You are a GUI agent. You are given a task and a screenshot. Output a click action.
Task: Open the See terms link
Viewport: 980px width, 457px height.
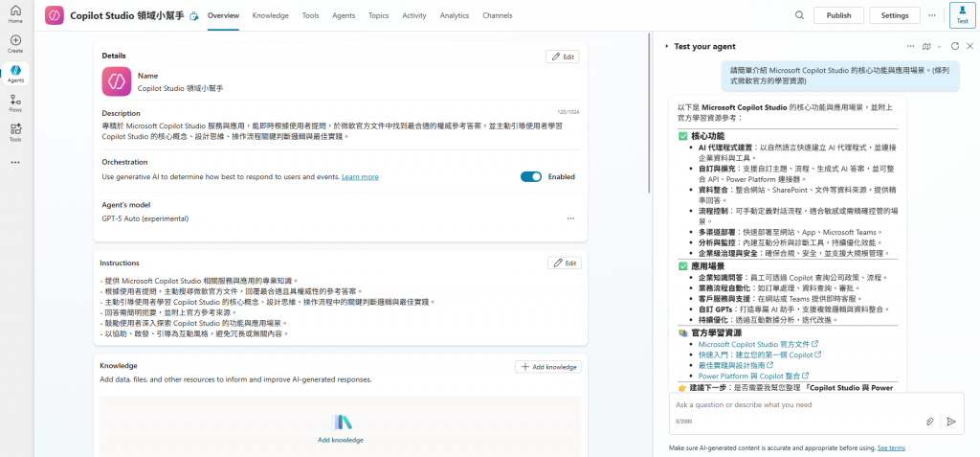point(891,447)
